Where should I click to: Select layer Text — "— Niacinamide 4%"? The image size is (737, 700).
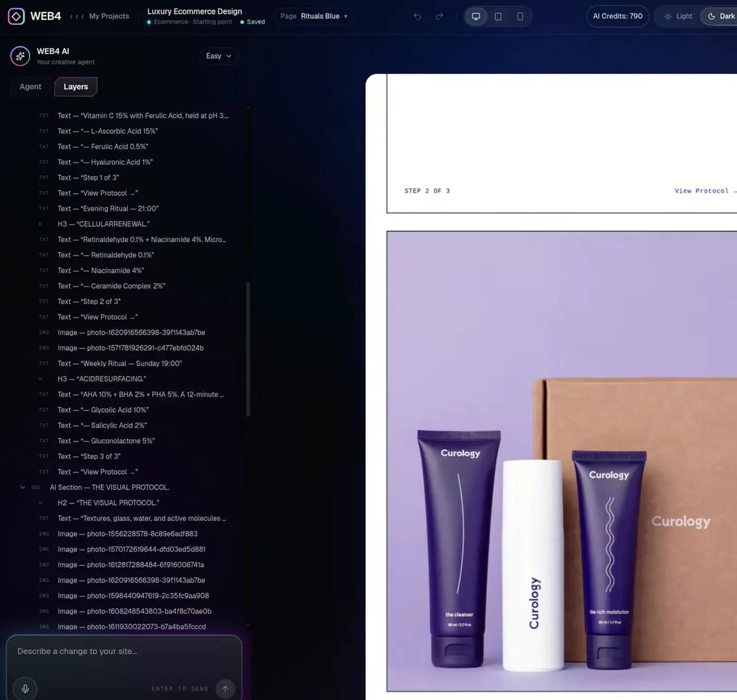click(x=101, y=271)
